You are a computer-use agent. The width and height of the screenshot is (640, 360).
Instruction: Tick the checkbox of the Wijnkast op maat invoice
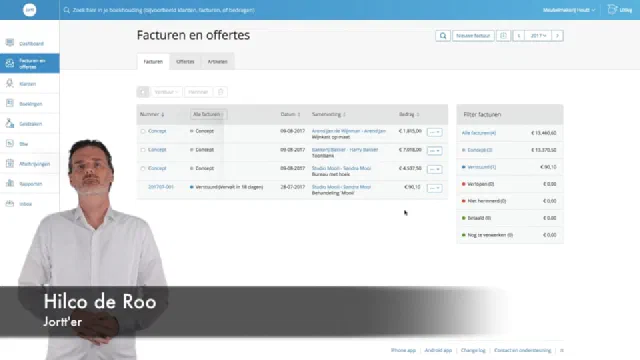(x=143, y=131)
